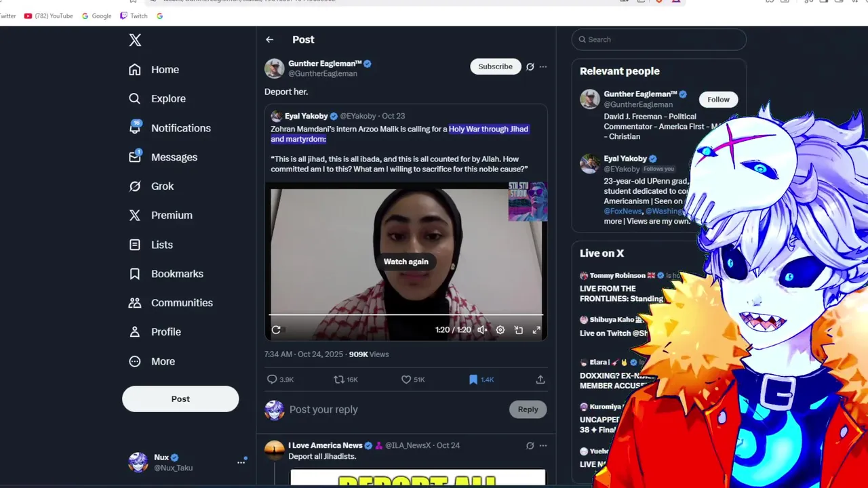This screenshot has width=868, height=488.
Task: Click the video progress bar
Action: (x=406, y=315)
